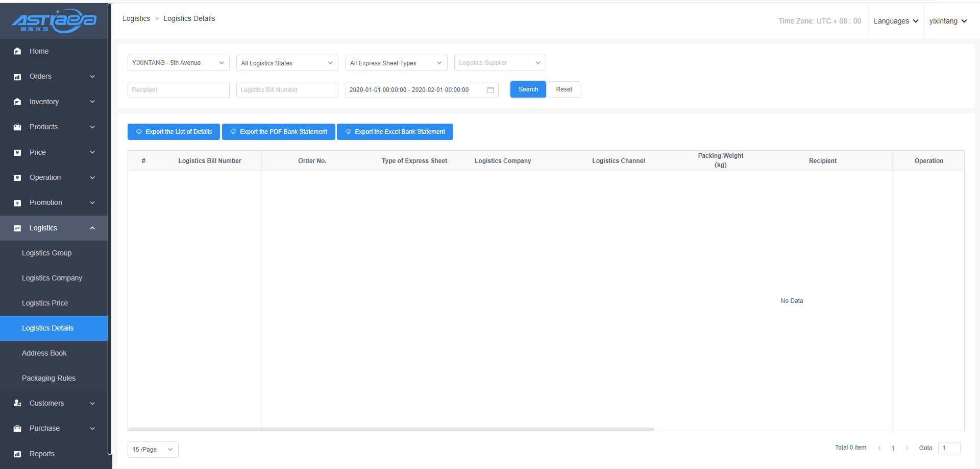
Task: Click Export the PDF Bank Statement
Action: click(278, 132)
